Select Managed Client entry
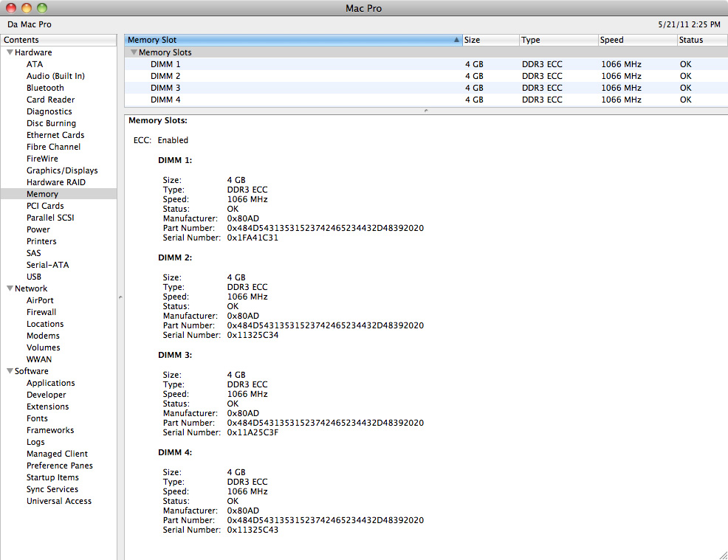Screen dimensions: 728x560 click(57, 454)
